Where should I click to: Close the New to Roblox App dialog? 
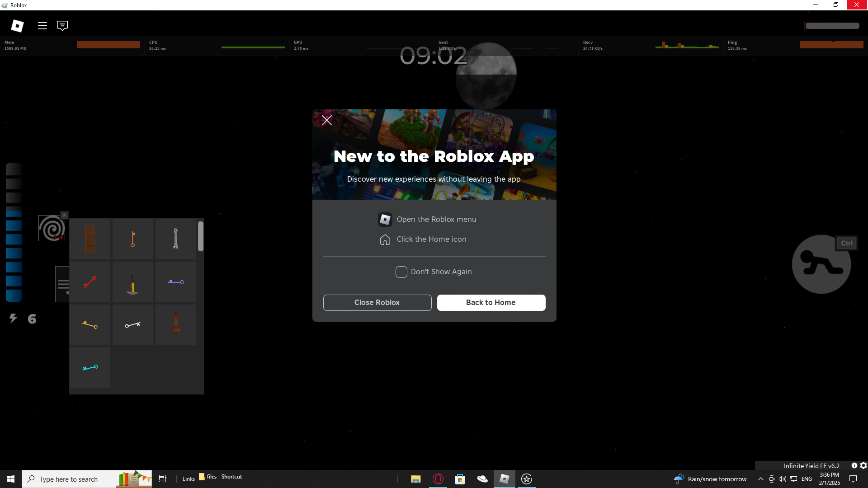[x=326, y=120]
